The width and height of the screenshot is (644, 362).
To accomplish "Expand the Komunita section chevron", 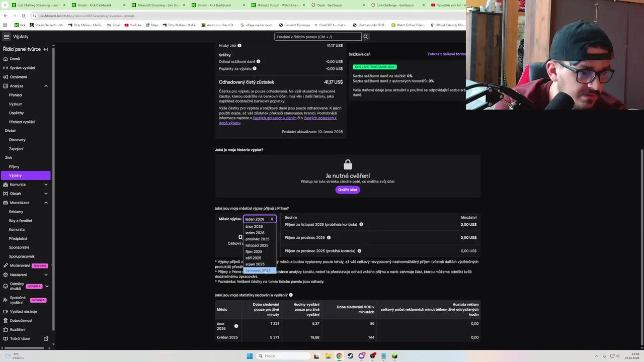I will pos(46,185).
